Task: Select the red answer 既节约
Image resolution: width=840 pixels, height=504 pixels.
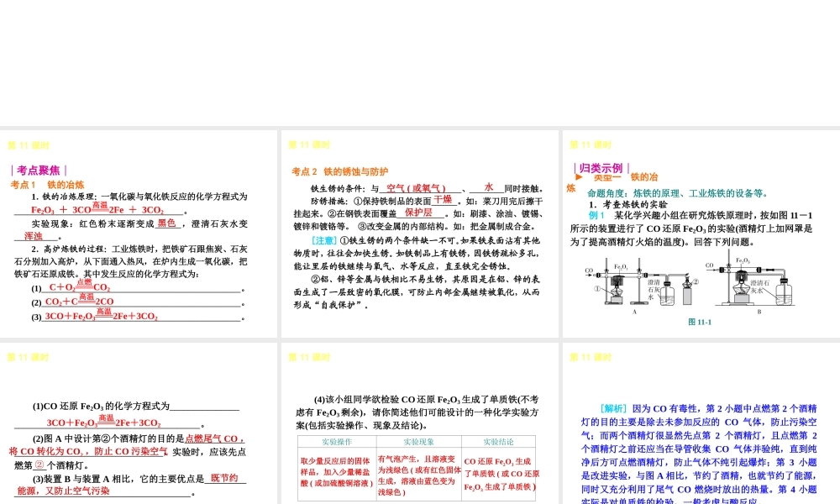Action: pyautogui.click(x=224, y=478)
